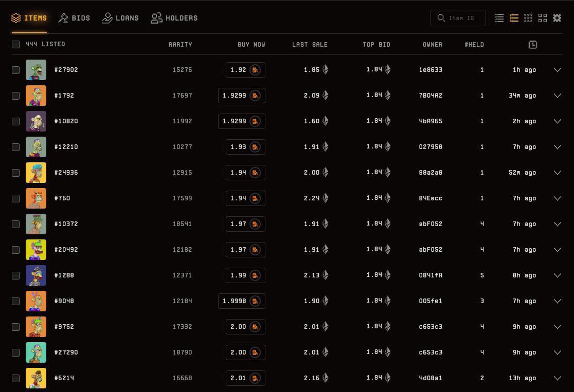Open settings gear icon
The image size is (574, 392).
click(x=557, y=18)
